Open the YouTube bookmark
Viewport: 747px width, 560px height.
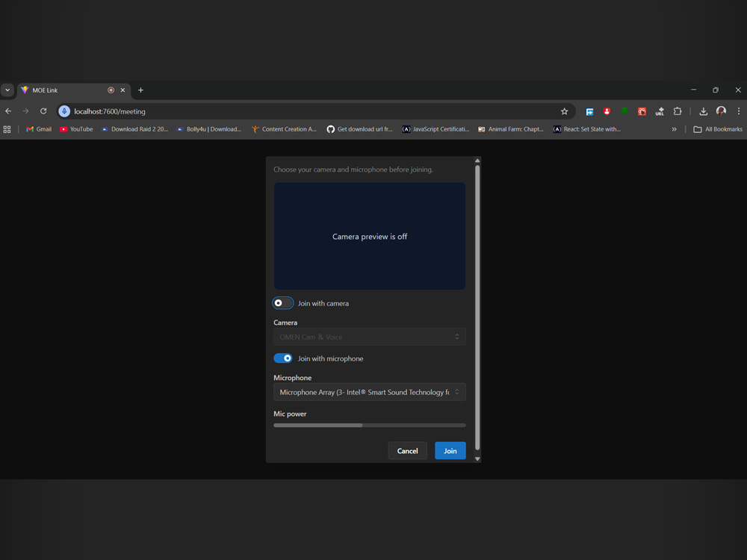[x=76, y=129]
